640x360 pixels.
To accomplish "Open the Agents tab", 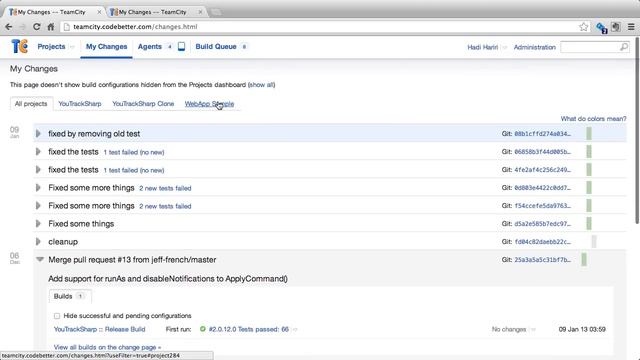I will point(150,47).
